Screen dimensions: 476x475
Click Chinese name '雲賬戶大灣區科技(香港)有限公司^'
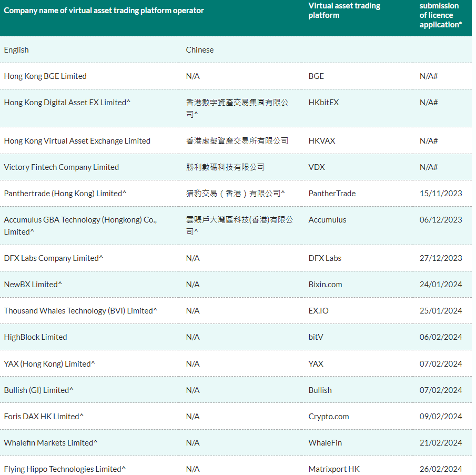coord(239,226)
